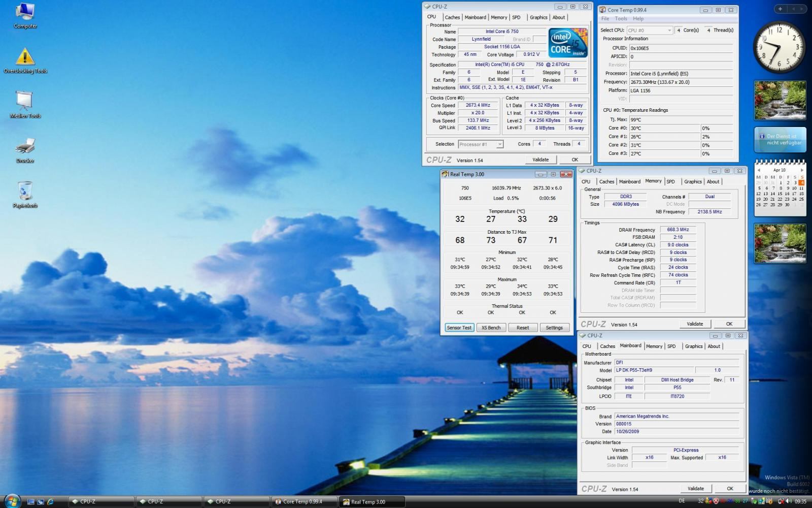
Task: Click the red shield security tray icon
Action: pos(716,501)
